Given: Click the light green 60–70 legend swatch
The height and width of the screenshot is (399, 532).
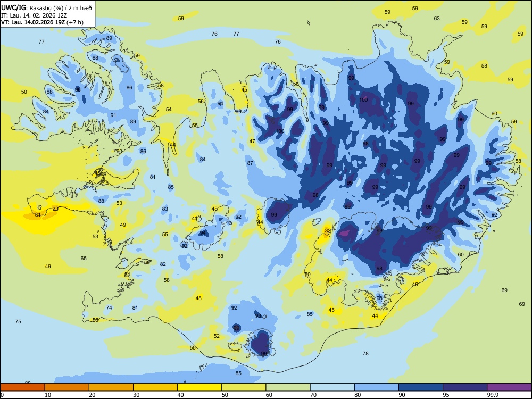Looking at the screenshot, I should tap(288, 387).
